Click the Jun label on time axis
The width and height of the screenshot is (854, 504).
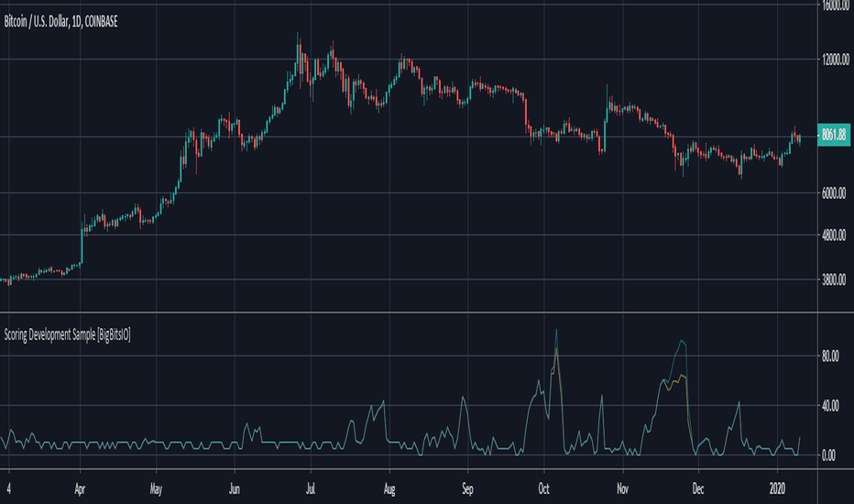tap(235, 489)
